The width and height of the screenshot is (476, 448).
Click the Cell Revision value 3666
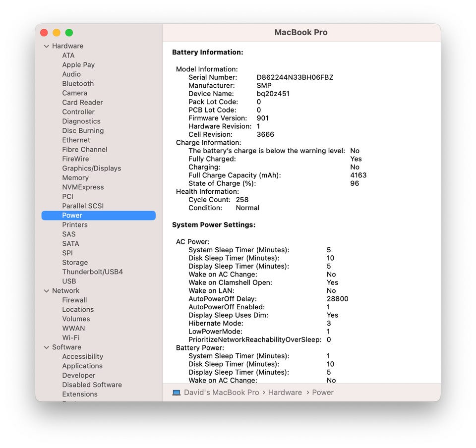coord(265,135)
